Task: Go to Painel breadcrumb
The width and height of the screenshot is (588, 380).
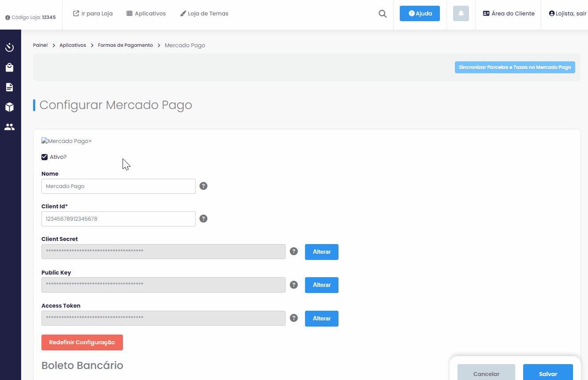Action: (40, 45)
